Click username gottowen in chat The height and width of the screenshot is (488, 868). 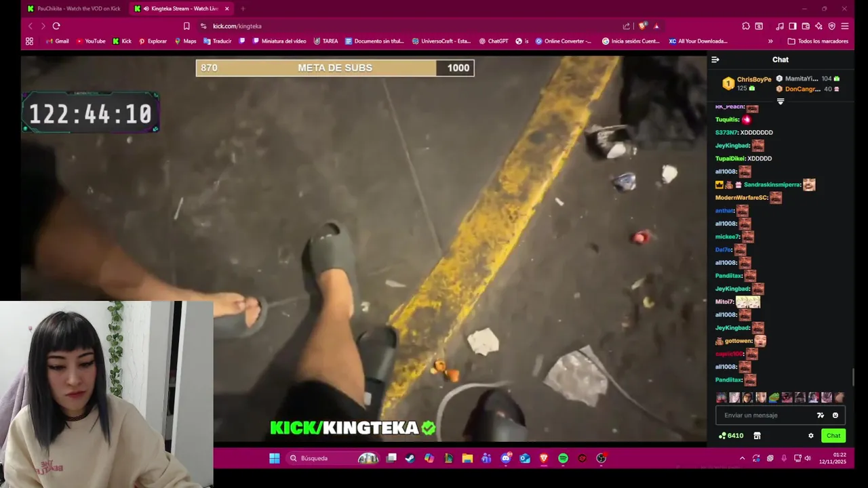(738, 341)
